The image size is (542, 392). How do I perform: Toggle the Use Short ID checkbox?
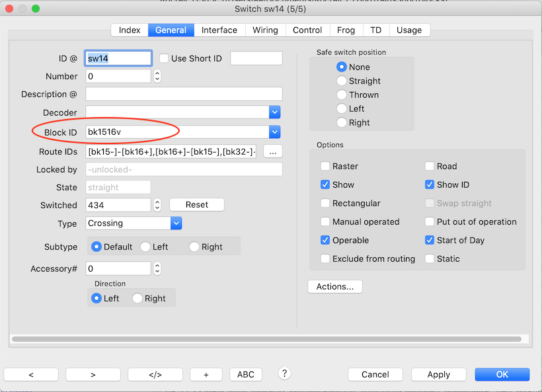pyautogui.click(x=165, y=58)
